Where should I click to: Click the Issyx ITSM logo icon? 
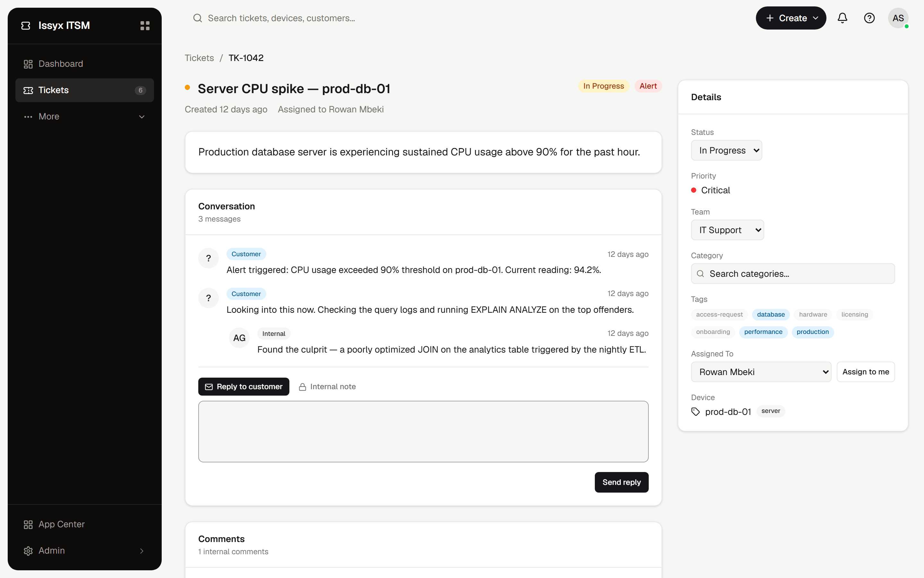point(26,26)
